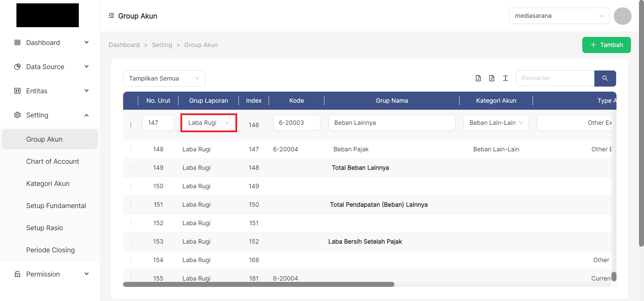Open Beban Lain-Lain Kategori Akun dropdown
The width and height of the screenshot is (644, 301).
tap(496, 123)
